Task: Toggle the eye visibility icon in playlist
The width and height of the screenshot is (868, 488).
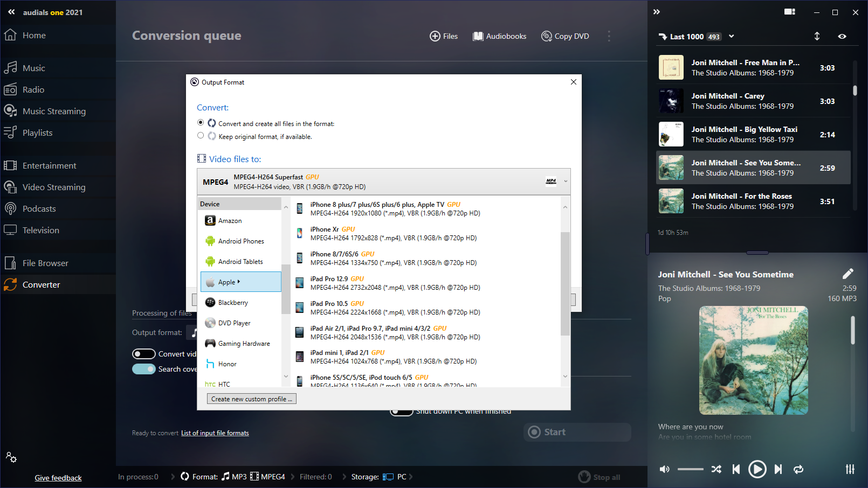Action: [842, 36]
